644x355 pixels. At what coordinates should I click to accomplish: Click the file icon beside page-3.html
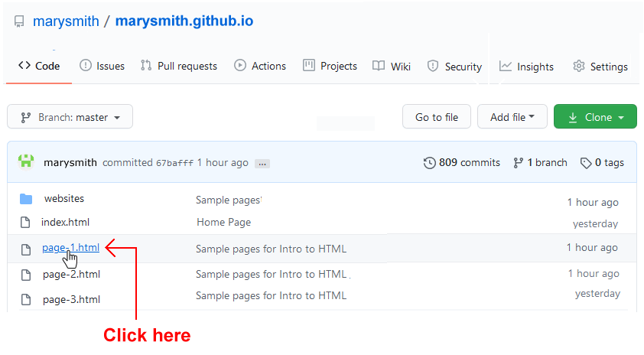26,300
